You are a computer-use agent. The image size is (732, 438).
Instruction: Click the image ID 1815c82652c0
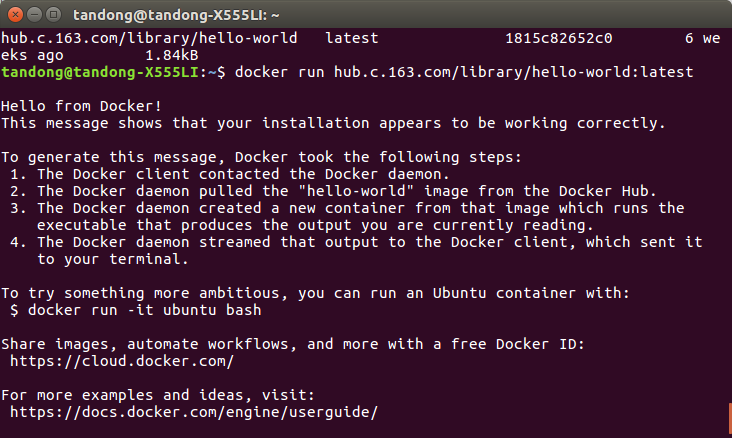click(x=559, y=38)
